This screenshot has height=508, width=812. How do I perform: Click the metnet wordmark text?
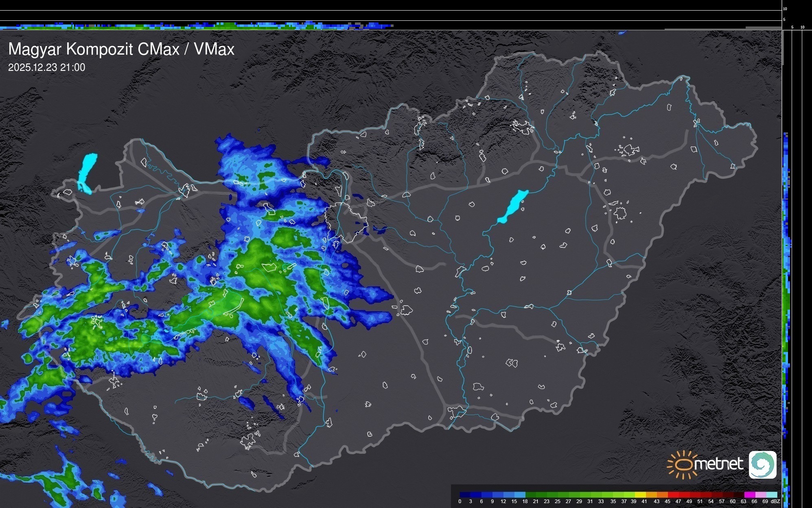pyautogui.click(x=718, y=464)
